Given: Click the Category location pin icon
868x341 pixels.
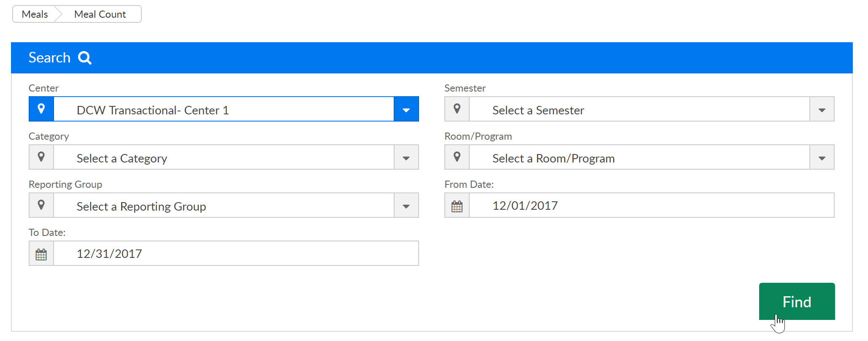Looking at the screenshot, I should pos(41,157).
